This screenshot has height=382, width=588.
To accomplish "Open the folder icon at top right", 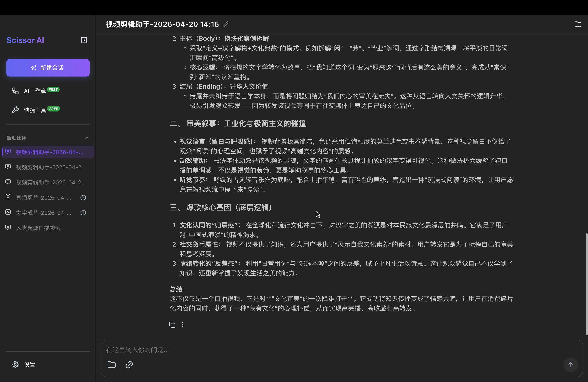I will click(x=578, y=24).
